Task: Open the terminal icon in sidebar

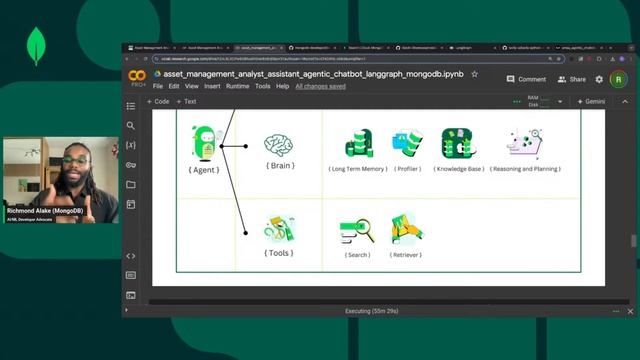Action: [131, 295]
